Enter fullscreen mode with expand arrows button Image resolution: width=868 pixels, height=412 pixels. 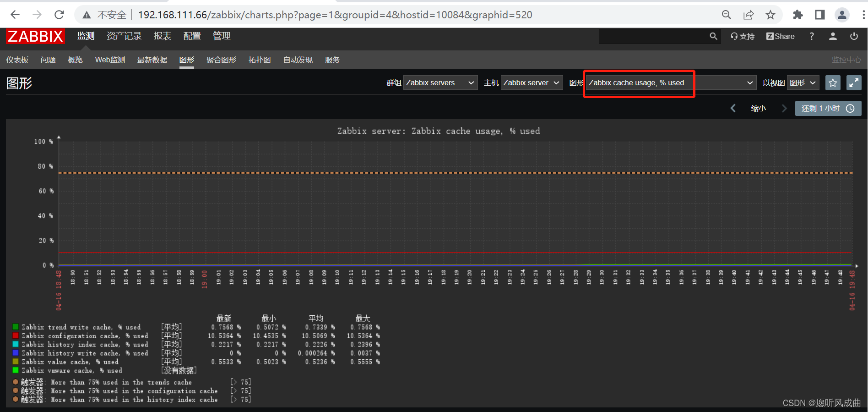854,83
